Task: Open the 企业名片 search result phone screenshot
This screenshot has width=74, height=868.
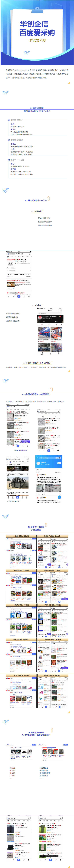Action: 19,275
